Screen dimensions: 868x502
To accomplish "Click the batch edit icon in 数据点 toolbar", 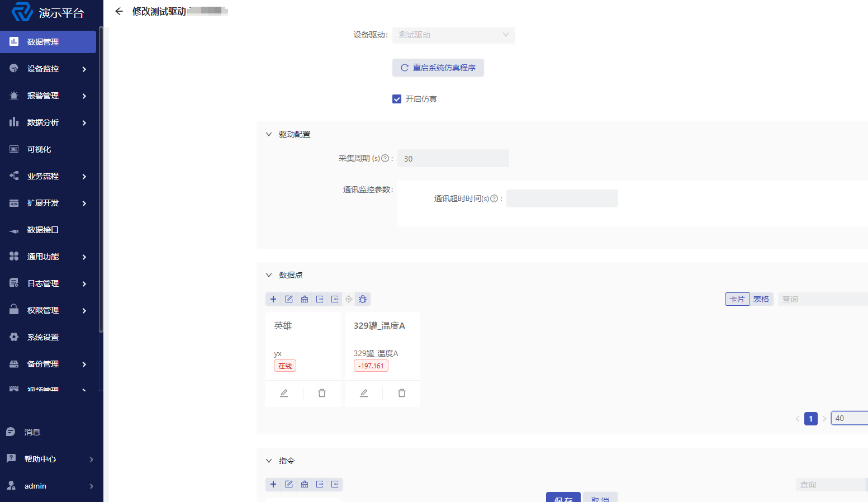I will point(289,299).
